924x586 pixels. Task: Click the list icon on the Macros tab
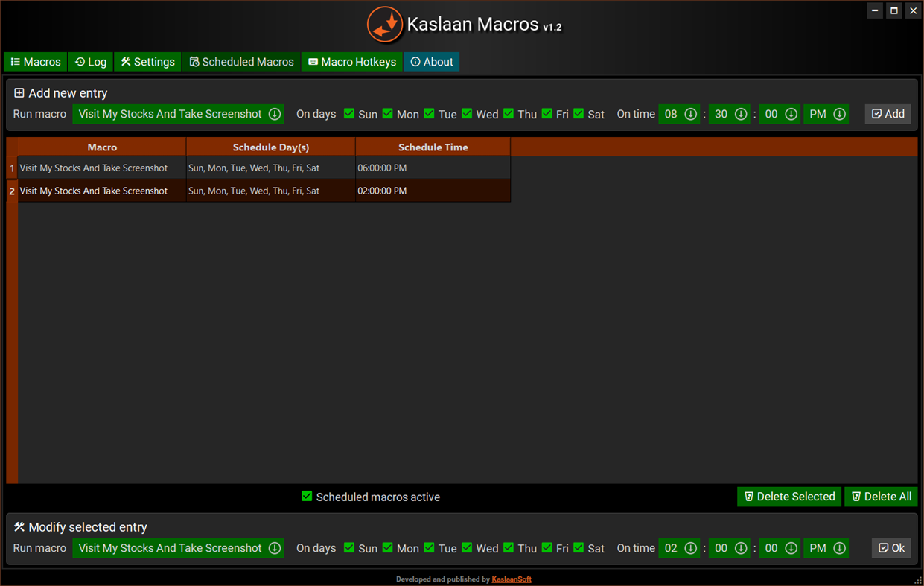pos(14,62)
